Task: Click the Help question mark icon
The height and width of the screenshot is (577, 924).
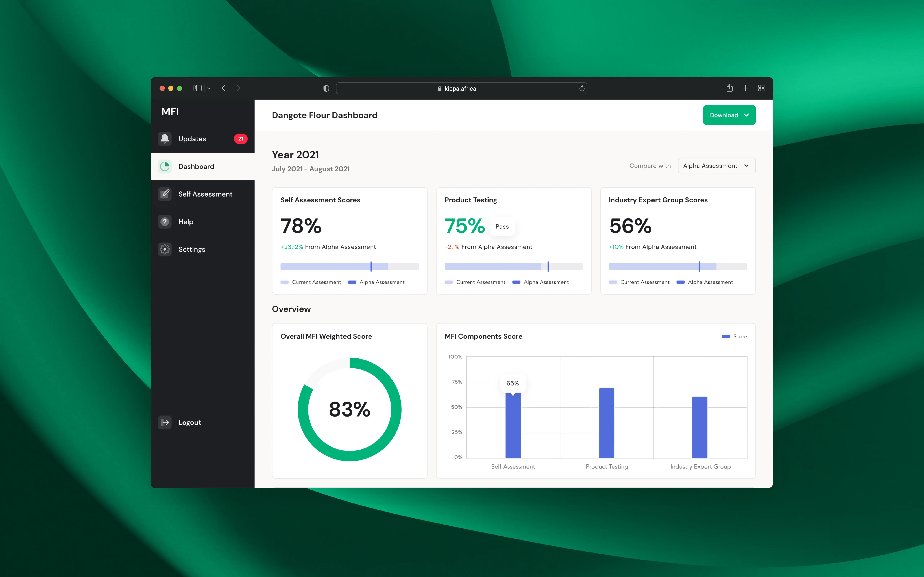Action: coord(165,222)
